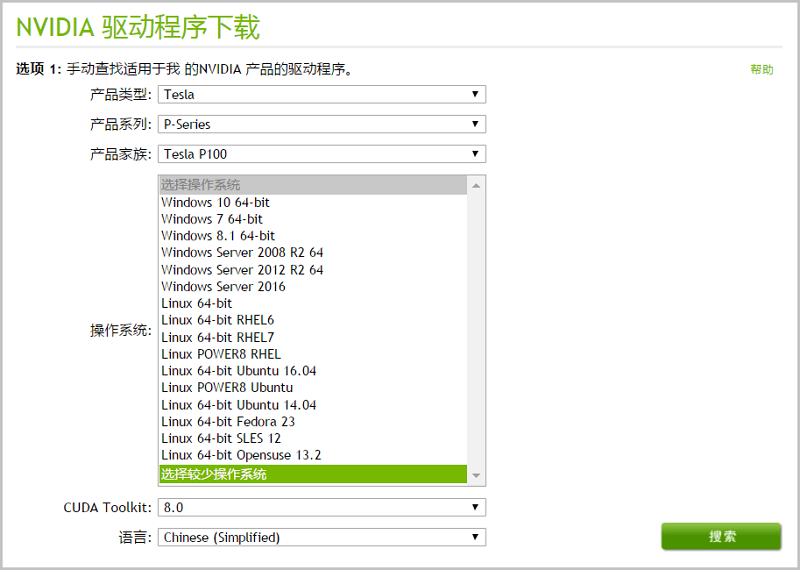Open the 产品类型 dropdown showing Tesla
The image size is (800, 570).
click(322, 94)
